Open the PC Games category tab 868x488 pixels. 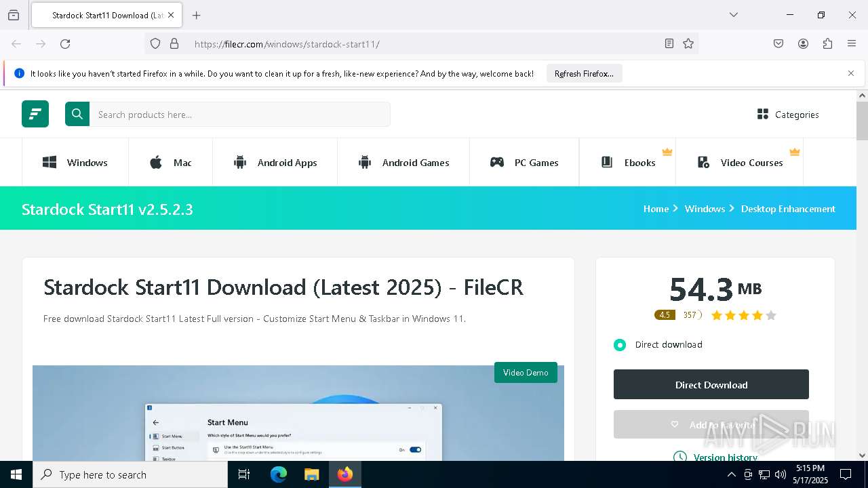pos(524,163)
